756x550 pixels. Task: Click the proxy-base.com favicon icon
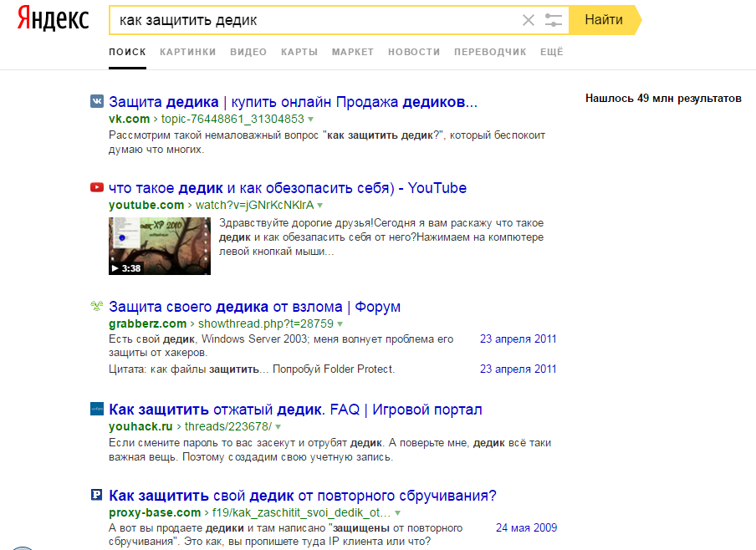coord(97,495)
